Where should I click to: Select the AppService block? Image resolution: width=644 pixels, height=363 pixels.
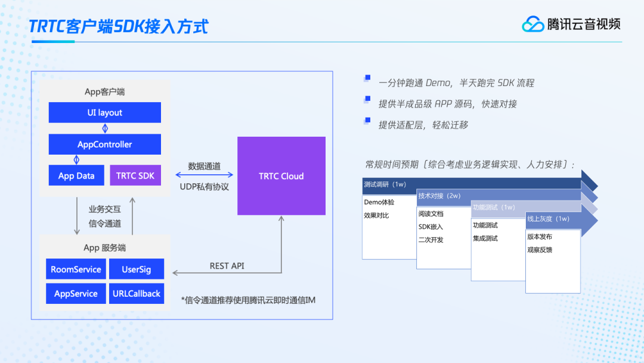point(76,294)
